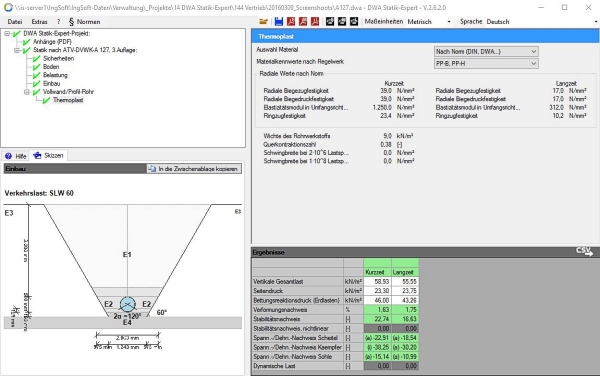Select the Skizzen tab

[x=49, y=155]
